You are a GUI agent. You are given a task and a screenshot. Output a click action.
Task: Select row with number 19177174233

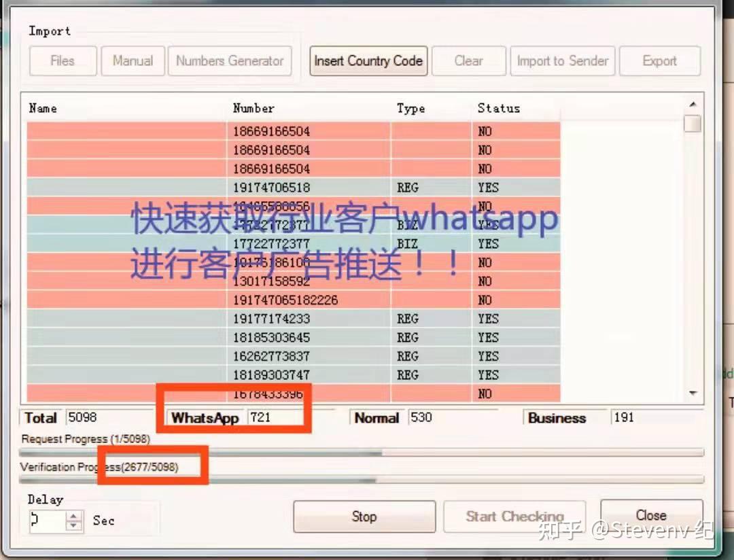coord(294,318)
